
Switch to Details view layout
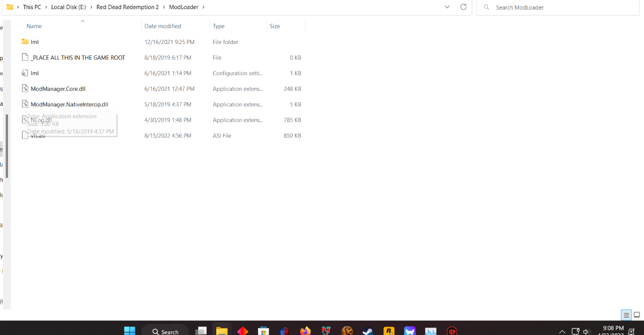(x=626, y=315)
